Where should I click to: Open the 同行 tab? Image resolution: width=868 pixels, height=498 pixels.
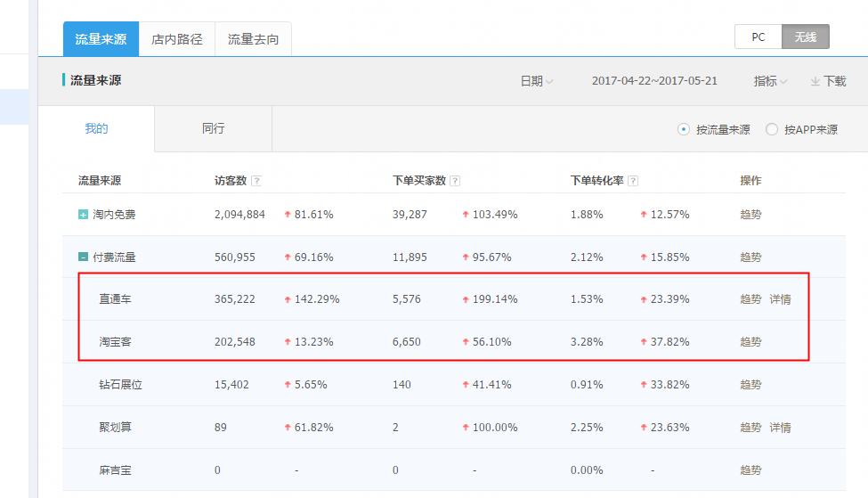[x=214, y=128]
